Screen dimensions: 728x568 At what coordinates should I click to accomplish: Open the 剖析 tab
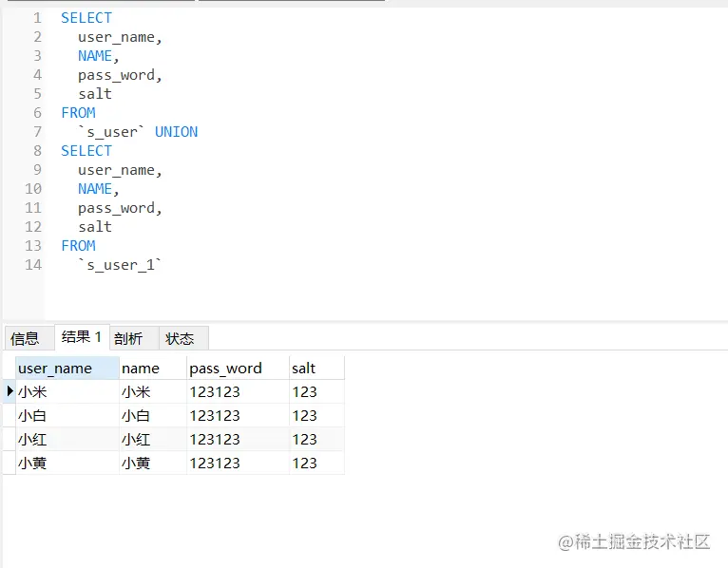pos(128,338)
